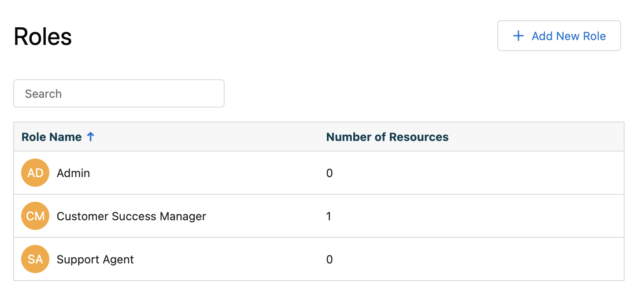The width and height of the screenshot is (644, 296).
Task: Click the Roles page heading
Action: coord(43,37)
